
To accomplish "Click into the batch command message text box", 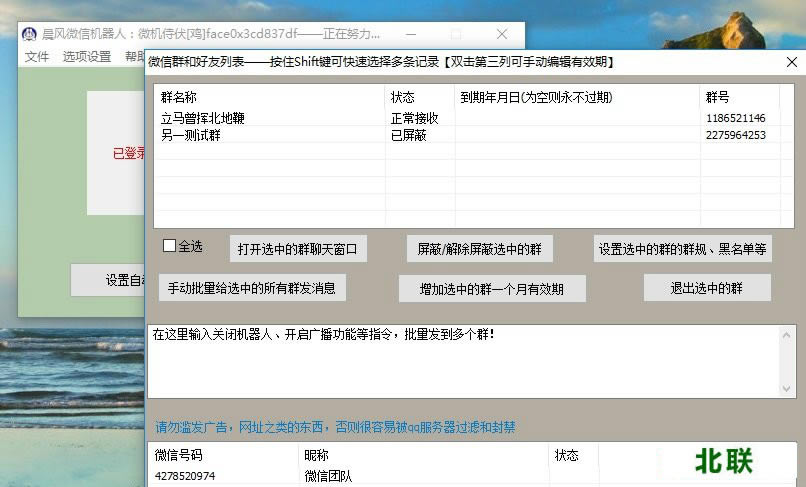I will click(x=460, y=360).
